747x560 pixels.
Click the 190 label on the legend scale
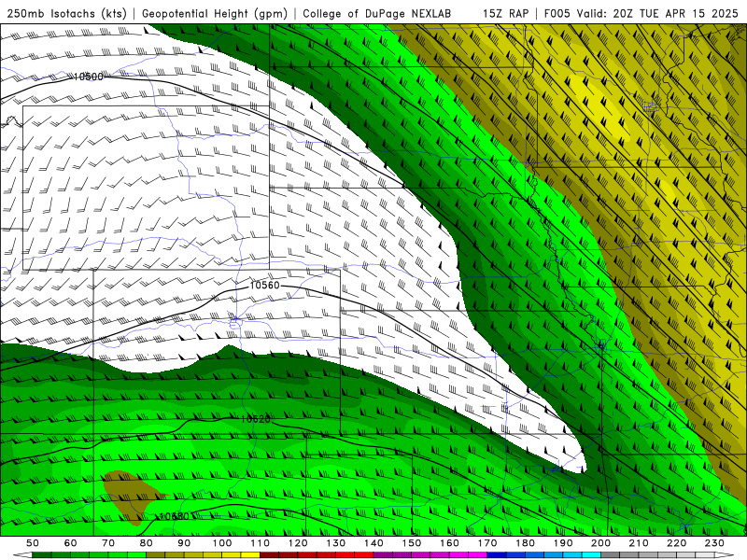point(563,543)
